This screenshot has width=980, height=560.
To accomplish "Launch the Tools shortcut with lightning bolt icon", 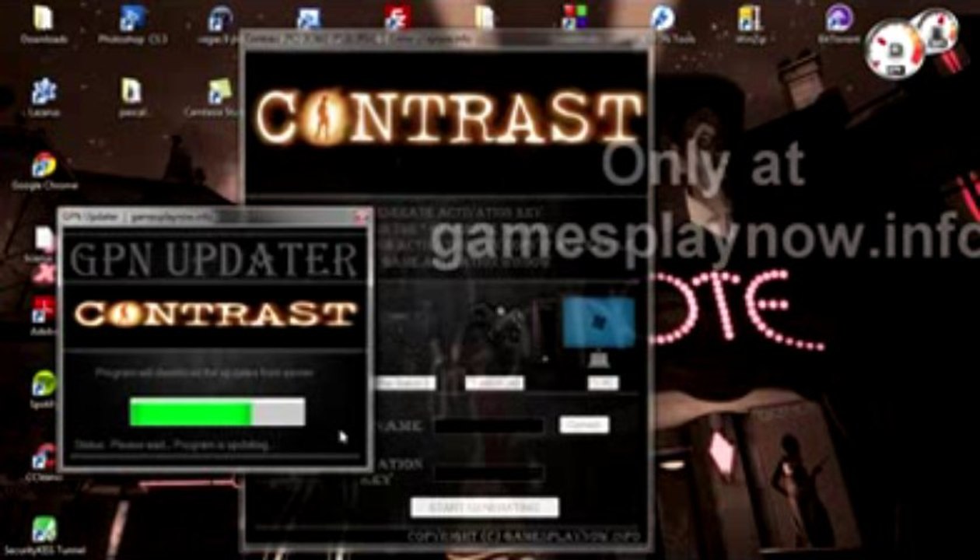I will [663, 23].
